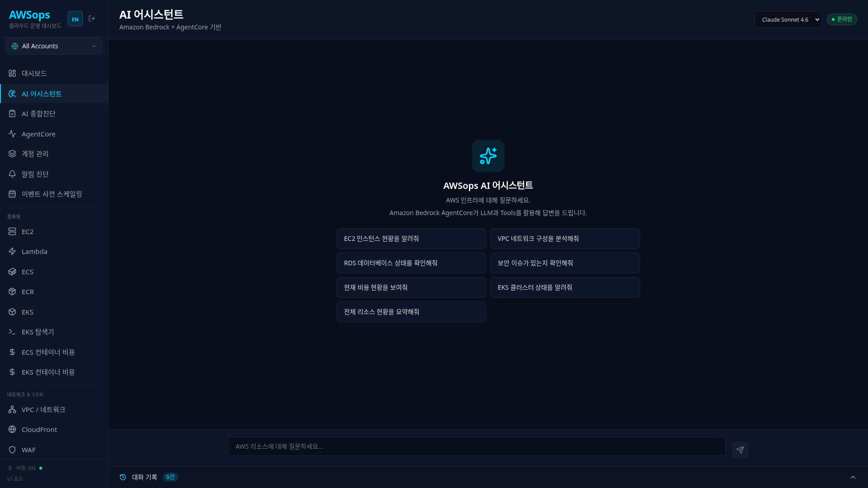Click the 계정 관리 layers icon
Viewport: 868px width, 488px height.
[x=12, y=154]
